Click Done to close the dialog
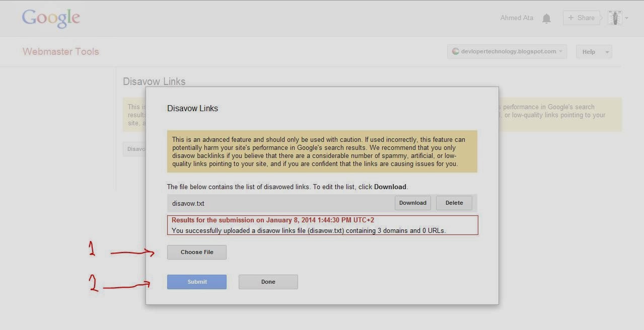Image resolution: width=644 pixels, height=330 pixels. tap(268, 282)
